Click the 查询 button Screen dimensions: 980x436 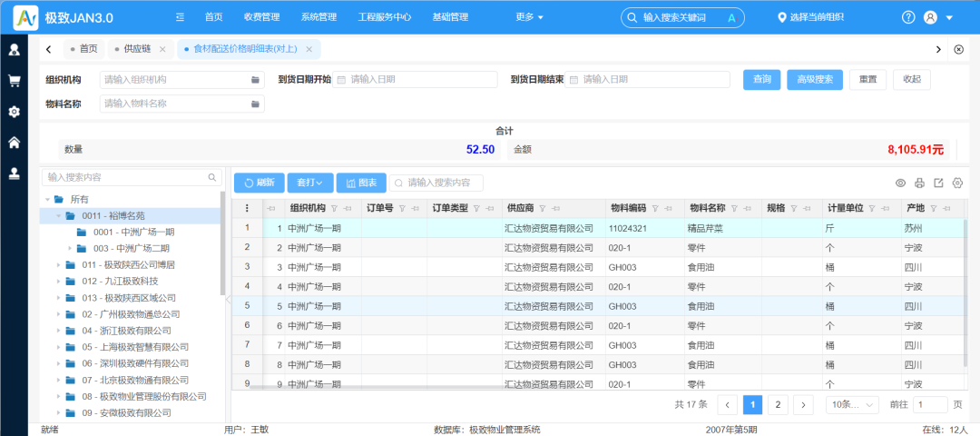762,79
